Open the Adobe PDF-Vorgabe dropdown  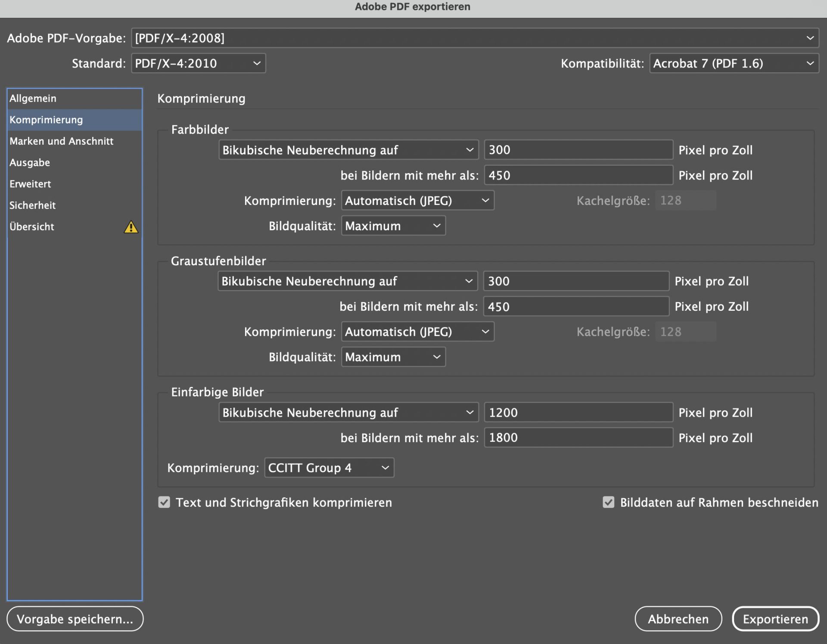[x=475, y=38]
